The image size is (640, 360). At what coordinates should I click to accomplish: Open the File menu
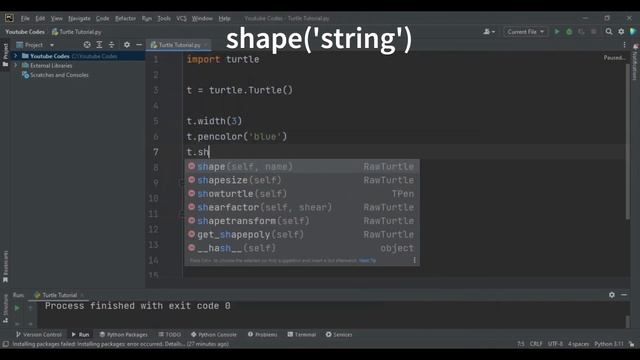(x=25, y=18)
